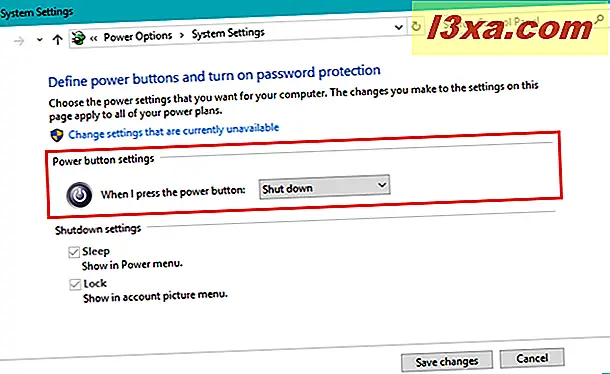
Task: Click the Power button settings heading
Action: [x=103, y=160]
